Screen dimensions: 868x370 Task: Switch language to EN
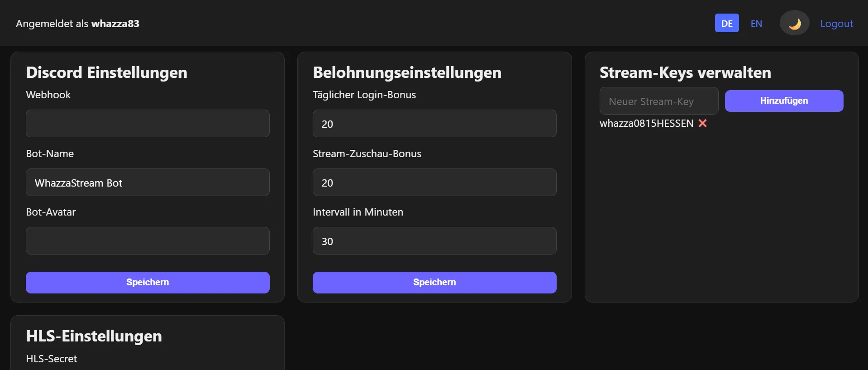click(x=756, y=24)
